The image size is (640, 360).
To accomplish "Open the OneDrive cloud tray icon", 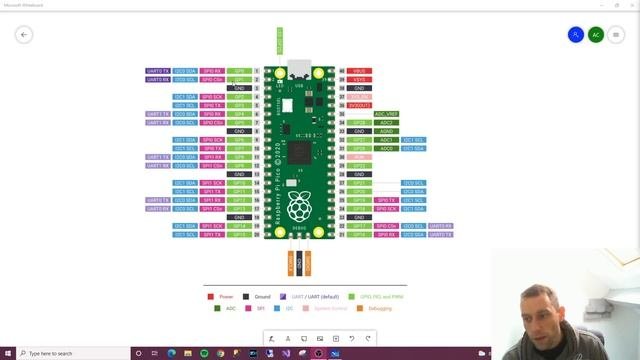I will 482,353.
